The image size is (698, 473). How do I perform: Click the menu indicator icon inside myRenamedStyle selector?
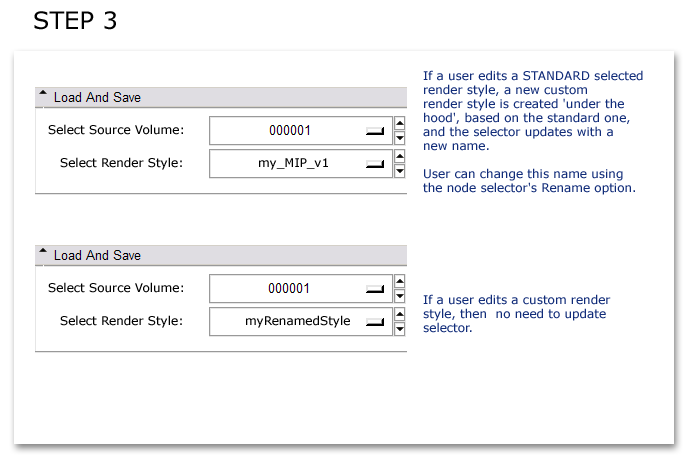tap(375, 323)
